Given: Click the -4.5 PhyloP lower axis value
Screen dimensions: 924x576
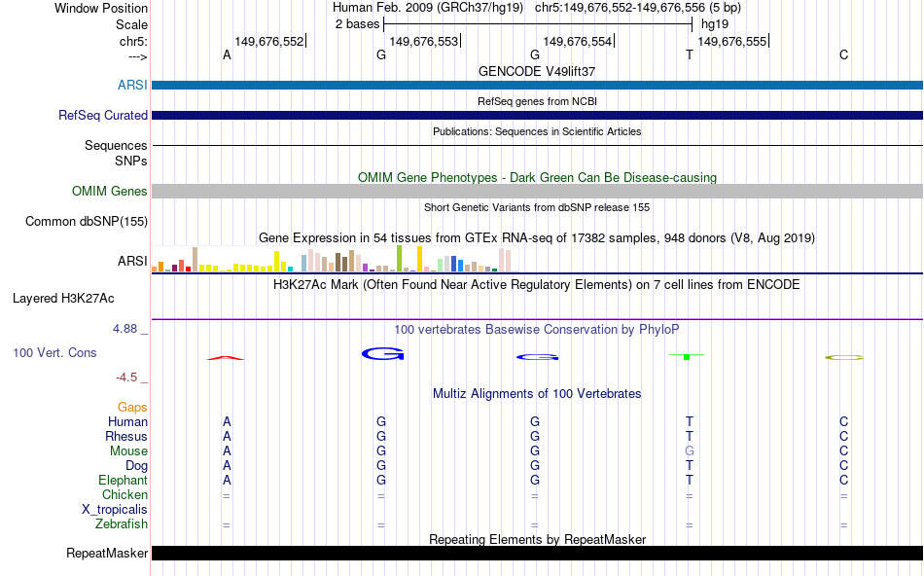Looking at the screenshot, I should 126,378.
